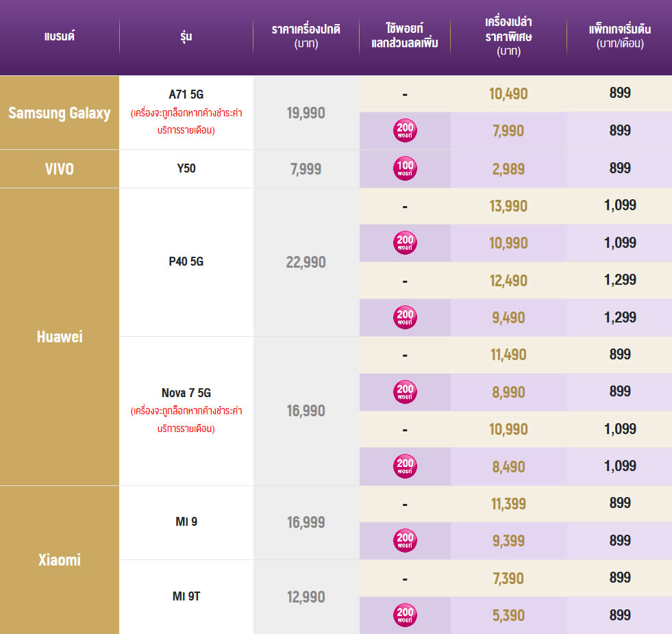Viewport: 672px width, 634px height.
Task: Click the 200-point badge in the MI 9 row
Action: coord(406,541)
